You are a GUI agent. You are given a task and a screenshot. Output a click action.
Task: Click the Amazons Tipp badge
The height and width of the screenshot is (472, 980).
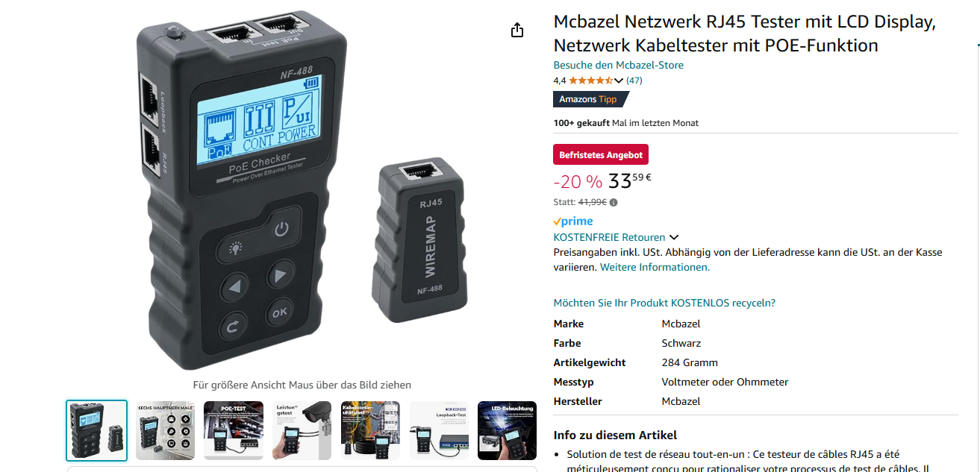[591, 99]
